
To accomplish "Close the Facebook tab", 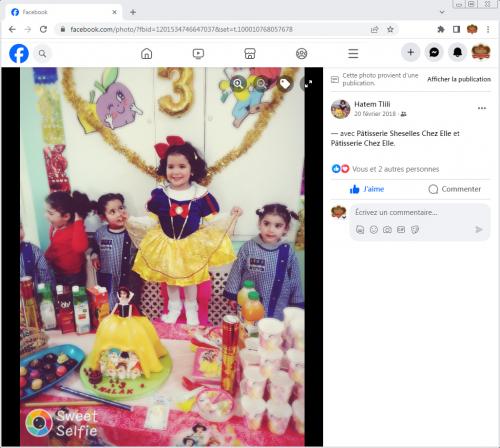I will pos(114,12).
